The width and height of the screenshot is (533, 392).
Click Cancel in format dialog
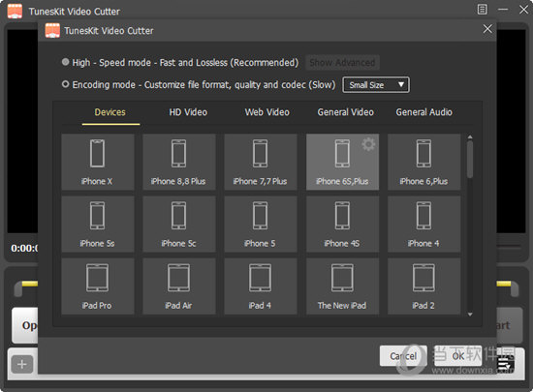point(403,356)
